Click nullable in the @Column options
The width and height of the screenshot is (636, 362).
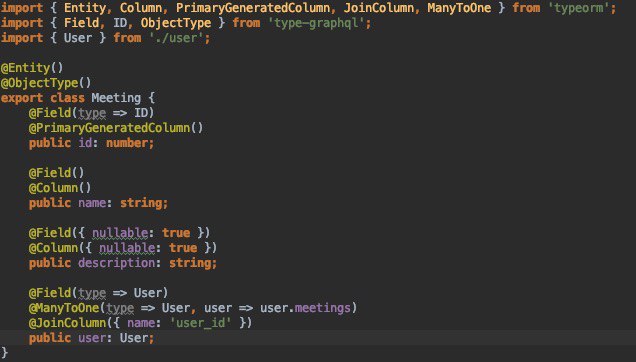(x=127, y=248)
